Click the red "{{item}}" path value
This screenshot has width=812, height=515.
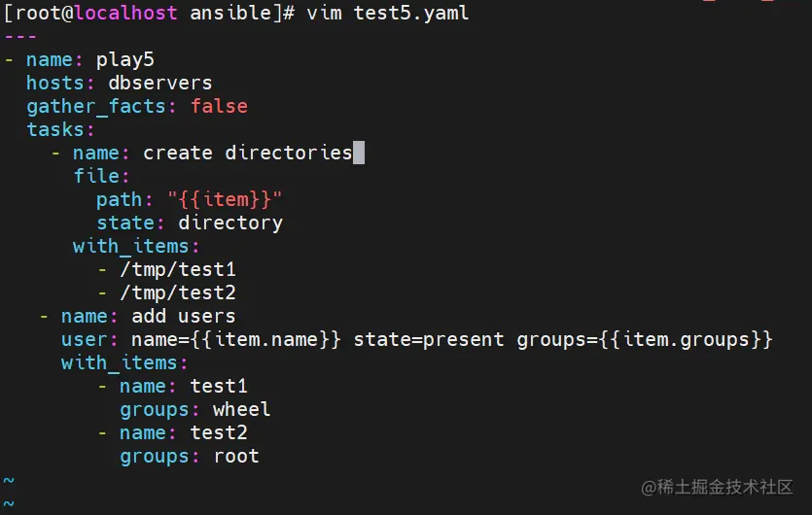pos(225,199)
